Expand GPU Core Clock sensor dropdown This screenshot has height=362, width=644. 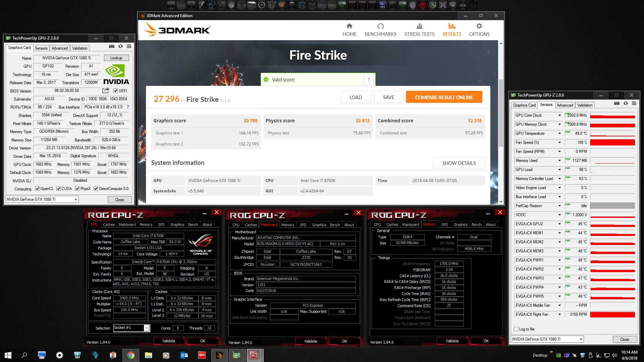click(x=559, y=115)
